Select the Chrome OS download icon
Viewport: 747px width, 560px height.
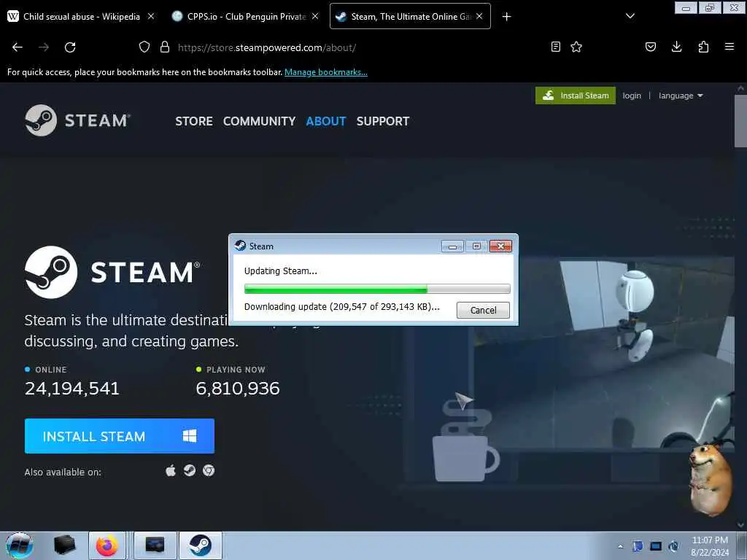coord(208,470)
